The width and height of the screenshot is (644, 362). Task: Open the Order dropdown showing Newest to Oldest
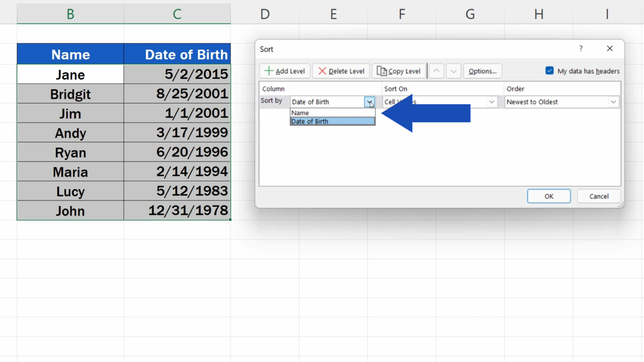tap(613, 102)
